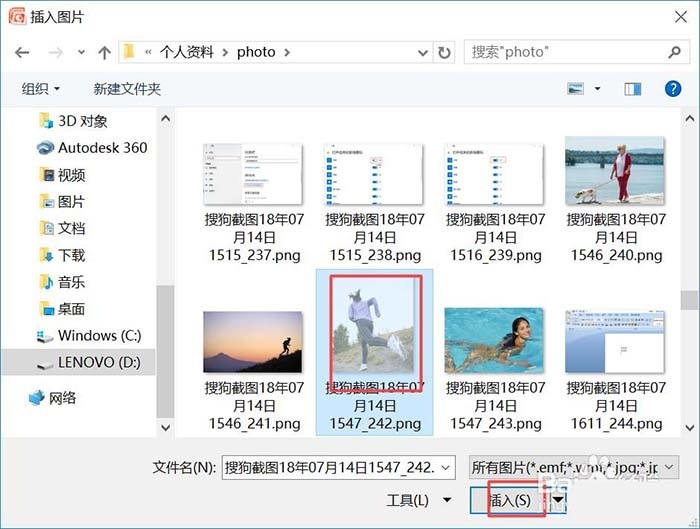The width and height of the screenshot is (700, 529).
Task: Select Autodesk 360 in sidebar
Action: (92, 148)
